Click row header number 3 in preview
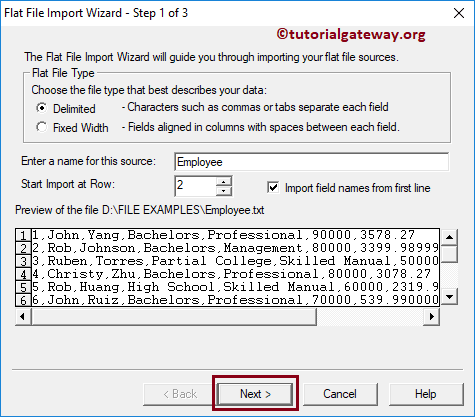This screenshot has width=475, height=417. (23, 262)
